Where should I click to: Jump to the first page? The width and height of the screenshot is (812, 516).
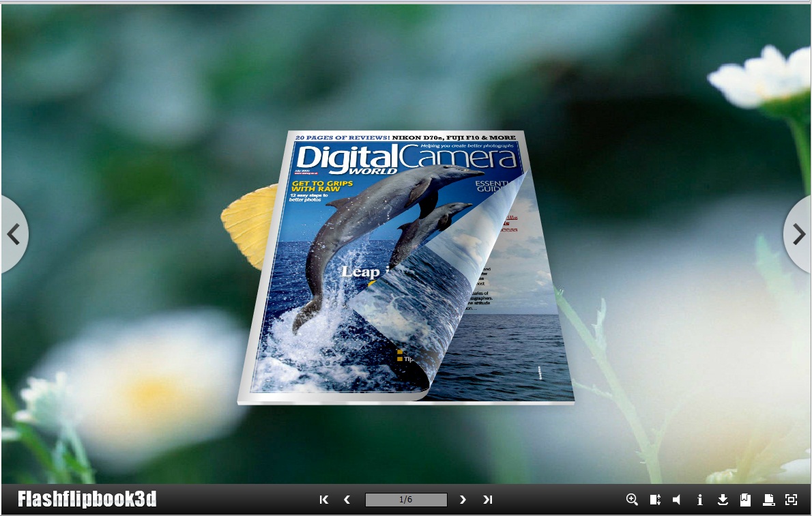pos(324,500)
